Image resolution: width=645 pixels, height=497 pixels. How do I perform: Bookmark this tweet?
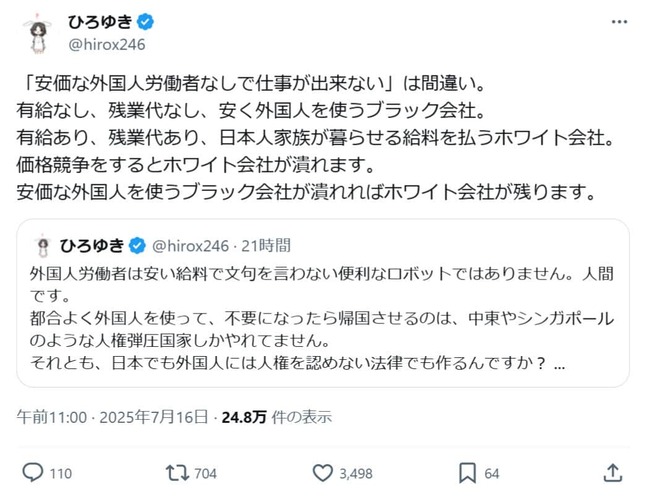pyautogui.click(x=467, y=471)
